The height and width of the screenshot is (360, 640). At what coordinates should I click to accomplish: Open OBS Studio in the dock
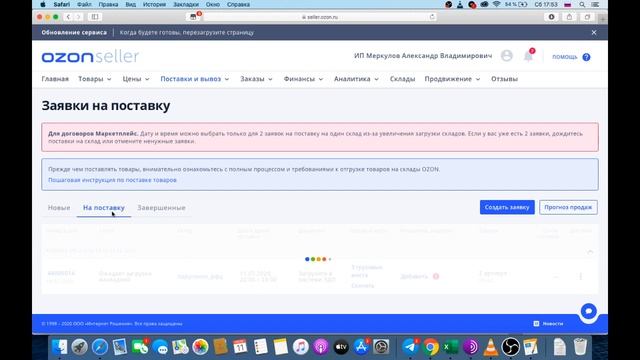click(x=510, y=347)
